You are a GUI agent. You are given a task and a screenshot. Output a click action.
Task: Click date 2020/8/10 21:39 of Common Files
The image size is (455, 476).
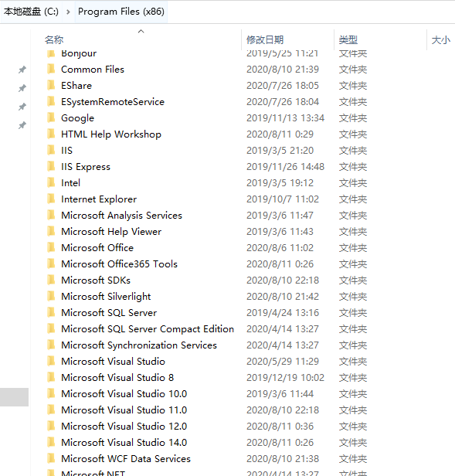coord(283,70)
